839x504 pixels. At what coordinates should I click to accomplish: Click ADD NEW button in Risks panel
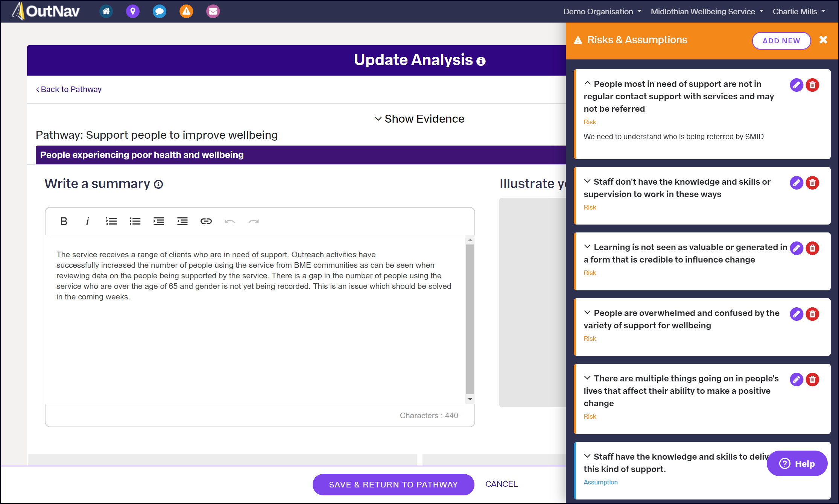[781, 41]
